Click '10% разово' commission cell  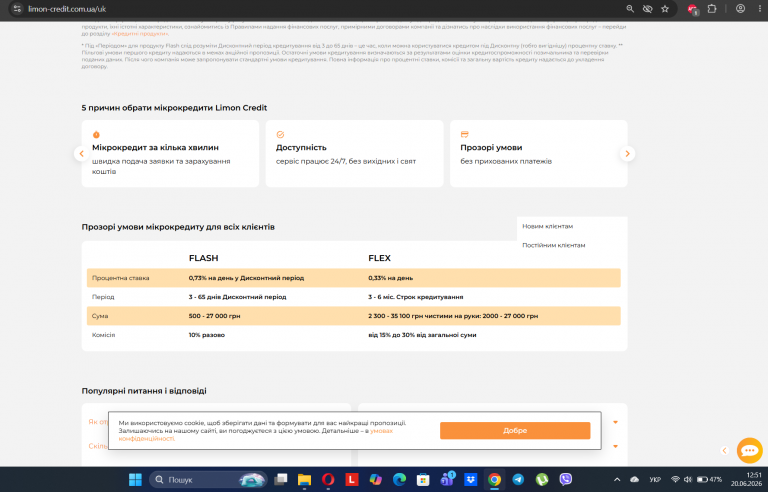coord(207,335)
